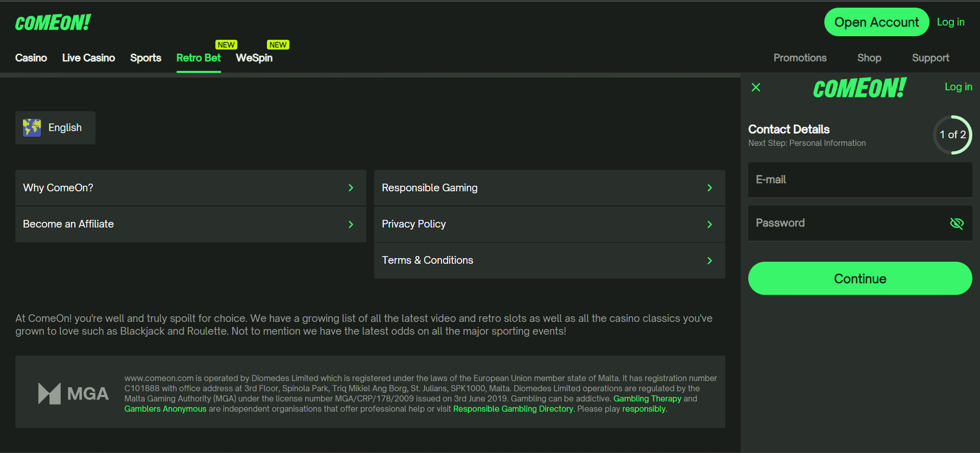Click the 1 of 2 step progress ring
Viewport: 980px width, 453px height.
[x=952, y=135]
